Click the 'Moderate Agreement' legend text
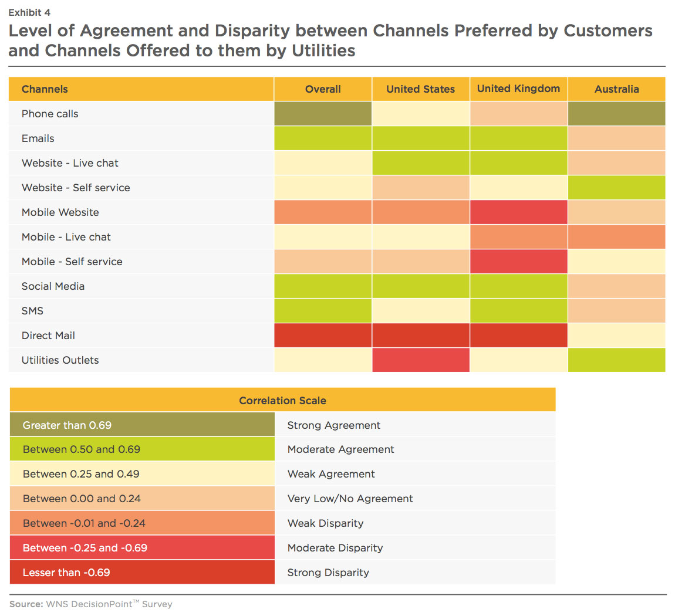The width and height of the screenshot is (675, 616). pos(340,449)
